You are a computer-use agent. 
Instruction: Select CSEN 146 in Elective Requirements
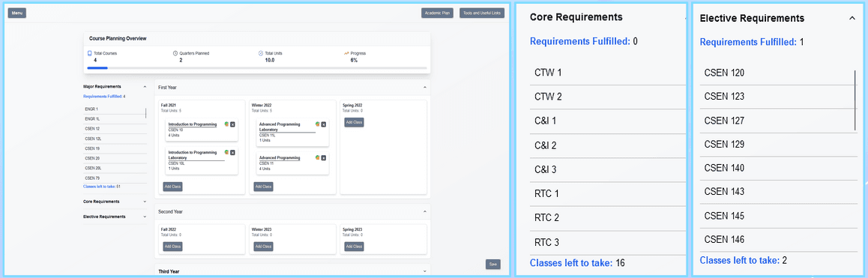click(778, 240)
